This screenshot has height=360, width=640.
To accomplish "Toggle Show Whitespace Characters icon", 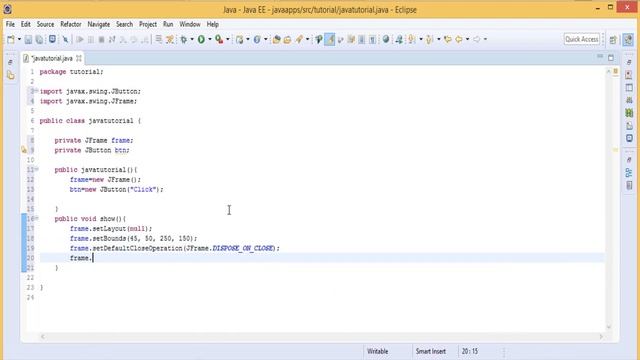I will pos(372,39).
